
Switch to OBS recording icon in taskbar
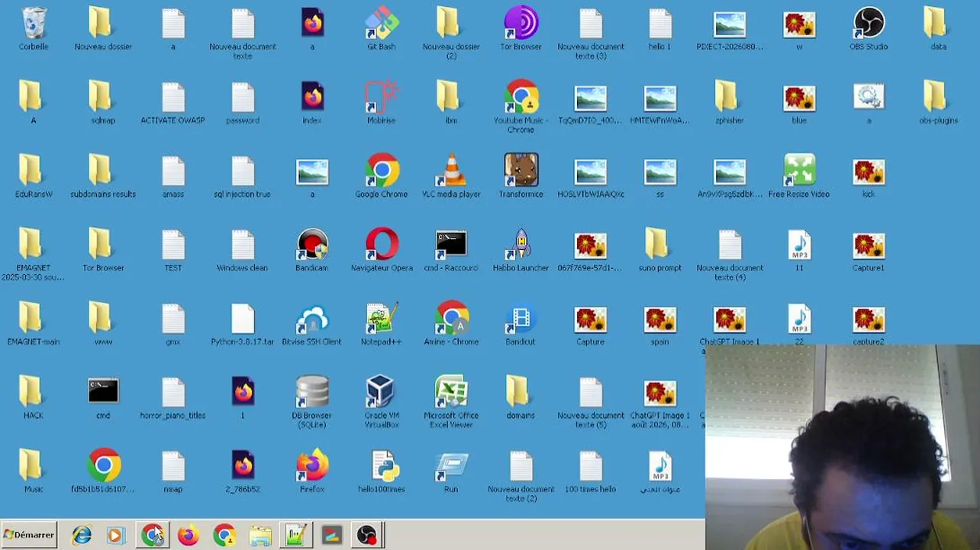366,535
